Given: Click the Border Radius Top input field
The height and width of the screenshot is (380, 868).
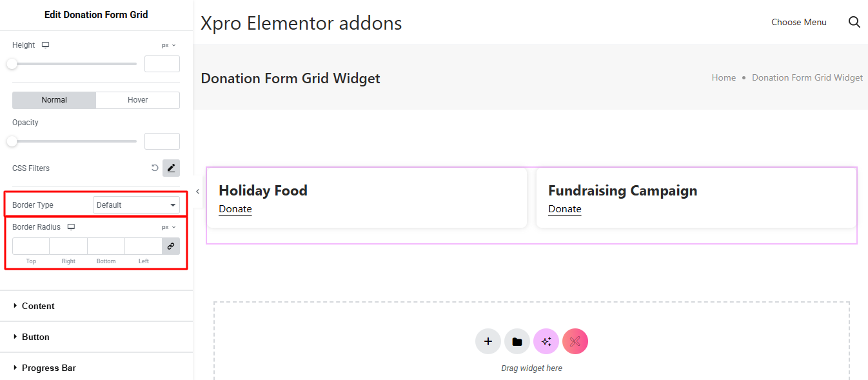Looking at the screenshot, I should [x=31, y=246].
